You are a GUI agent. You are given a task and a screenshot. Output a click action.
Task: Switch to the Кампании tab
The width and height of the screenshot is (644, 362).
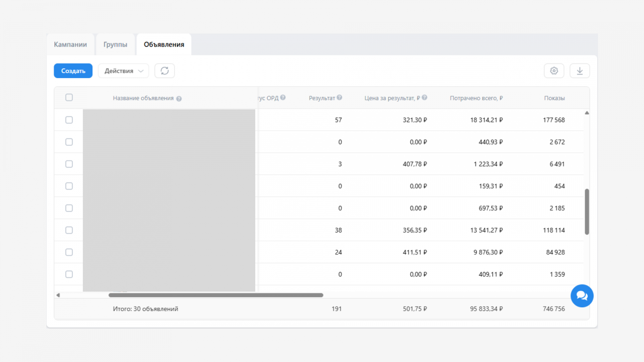[x=70, y=45]
